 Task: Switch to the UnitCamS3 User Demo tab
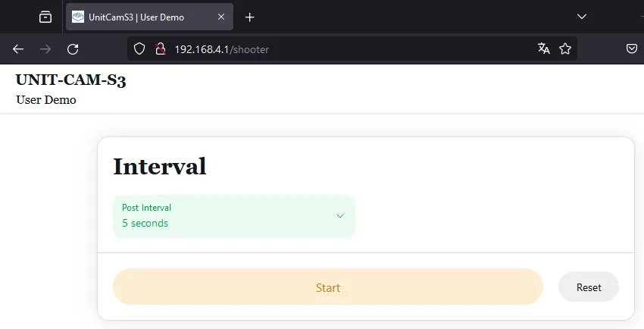[x=136, y=17]
